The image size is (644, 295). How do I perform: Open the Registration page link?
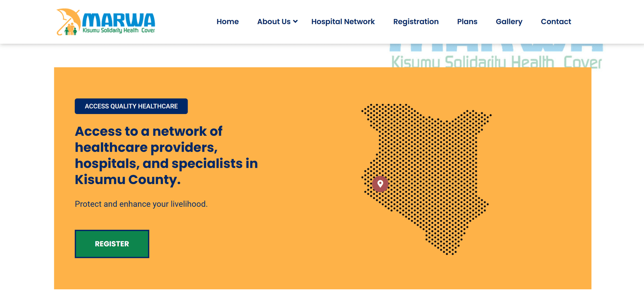[x=416, y=22]
